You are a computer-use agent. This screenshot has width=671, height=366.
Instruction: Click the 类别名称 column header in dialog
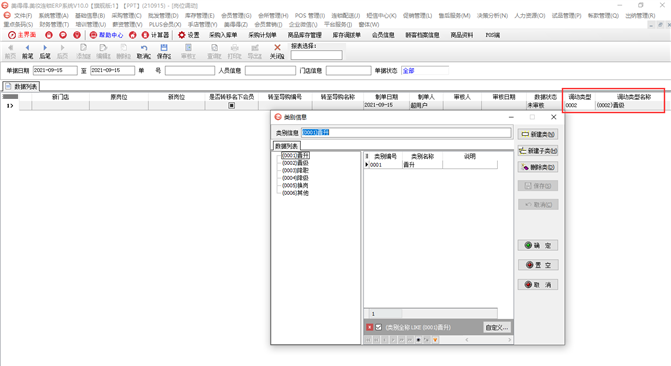click(422, 157)
